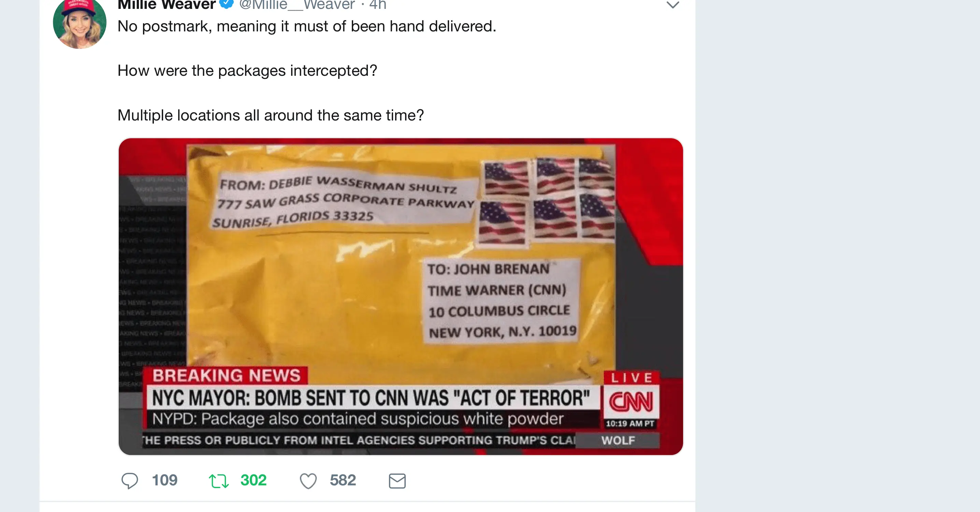Image resolution: width=980 pixels, height=512 pixels.
Task: Expand the tweet options chevron
Action: pos(673,5)
